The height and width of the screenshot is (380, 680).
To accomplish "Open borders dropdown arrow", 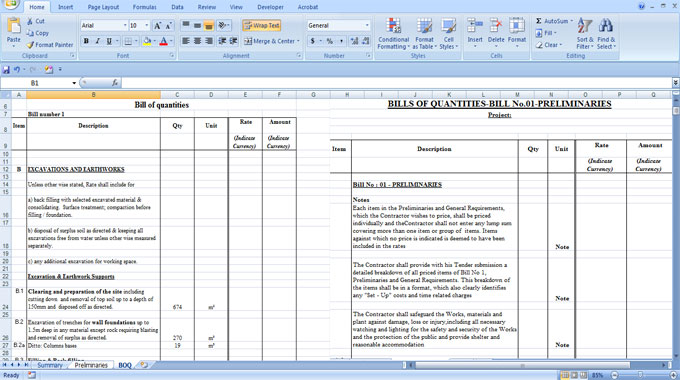I will 136,41.
